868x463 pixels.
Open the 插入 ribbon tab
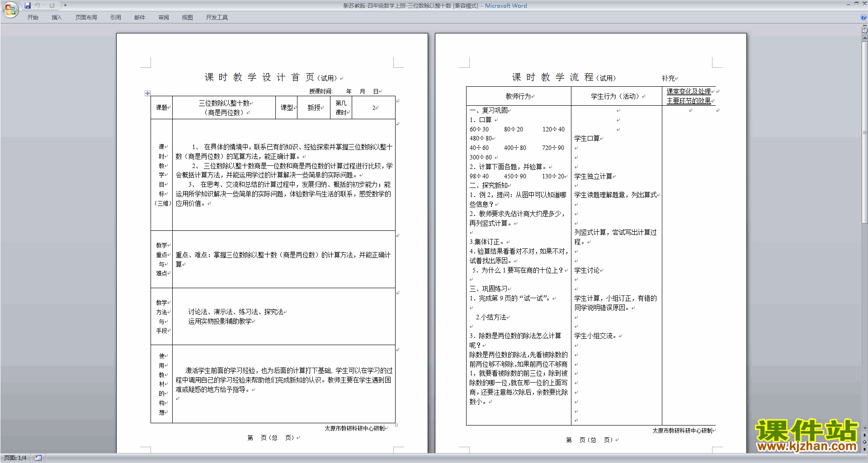(57, 18)
